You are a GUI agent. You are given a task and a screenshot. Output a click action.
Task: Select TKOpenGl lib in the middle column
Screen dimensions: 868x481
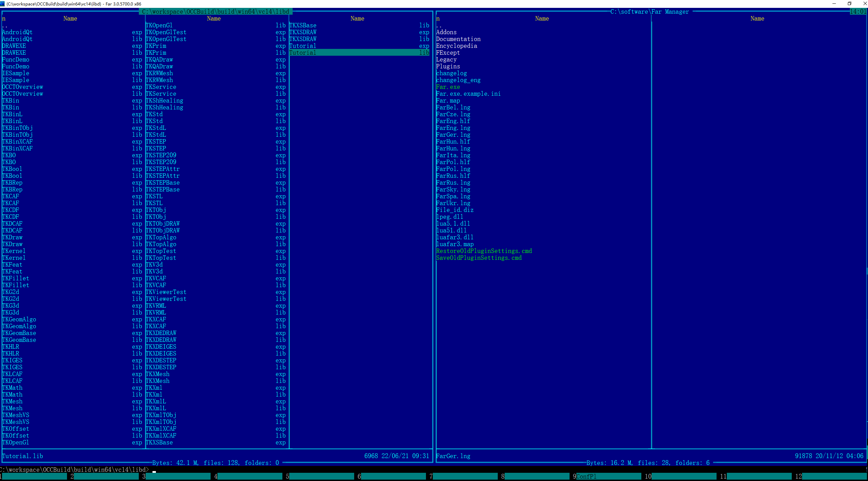[159, 25]
